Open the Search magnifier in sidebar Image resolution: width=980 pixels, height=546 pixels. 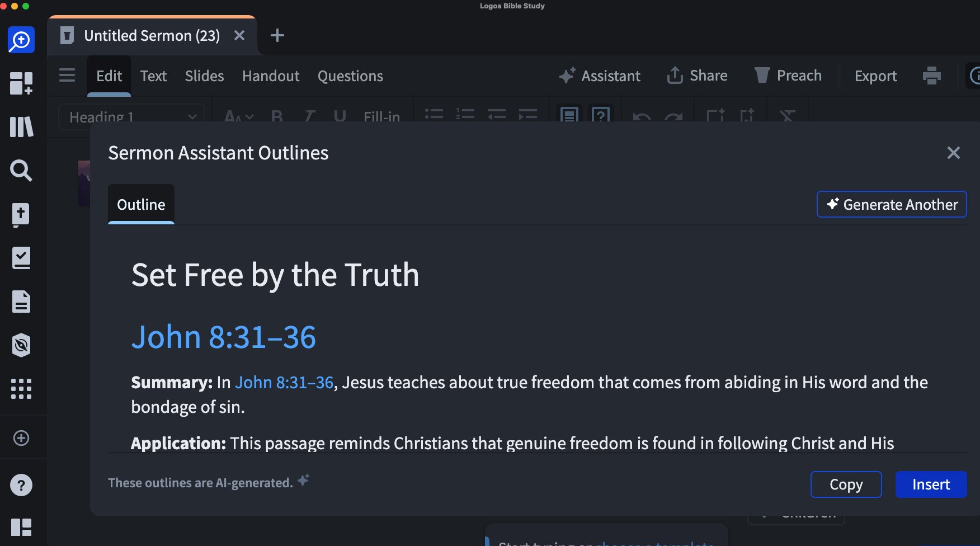[21, 171]
